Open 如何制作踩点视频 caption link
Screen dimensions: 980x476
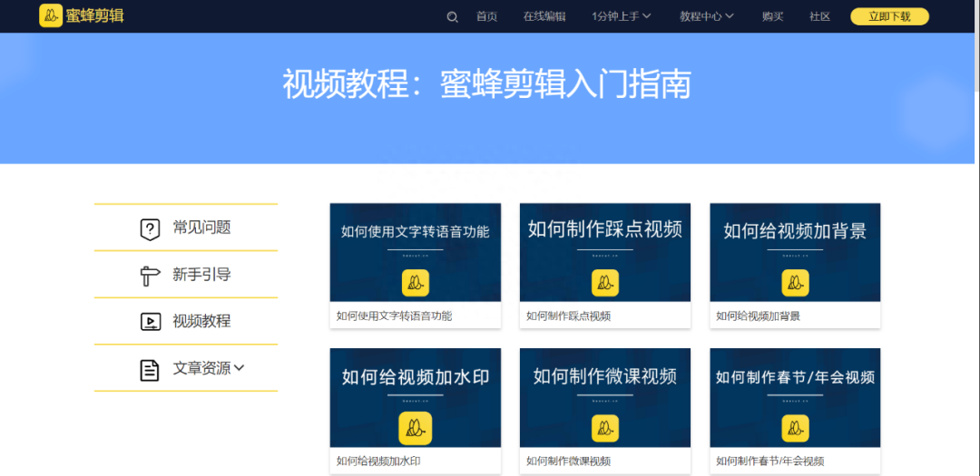click(568, 316)
